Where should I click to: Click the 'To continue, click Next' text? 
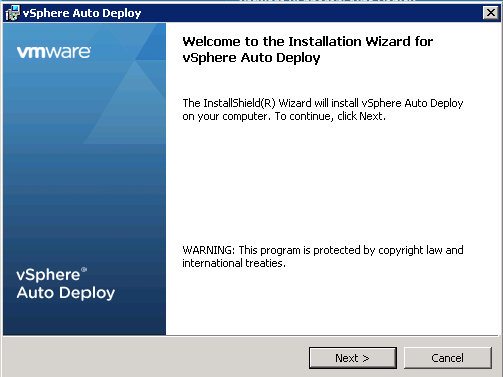click(x=330, y=116)
